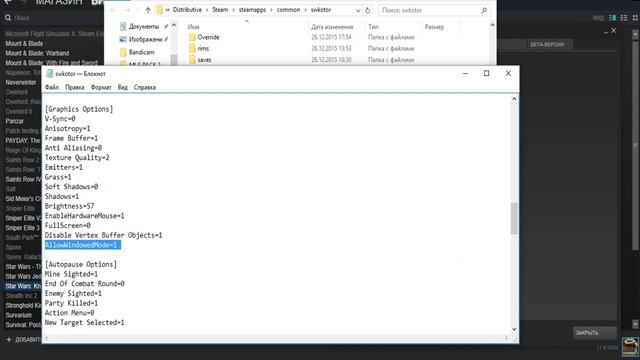Viewport: 640px width, 360px height.
Task: Sort Explorer by Размер column
Action: (434, 27)
